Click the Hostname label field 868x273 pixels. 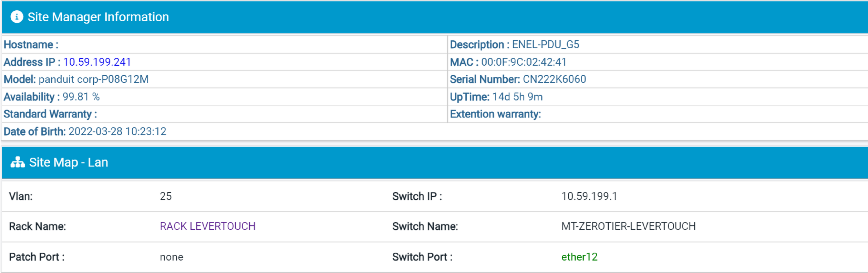pyautogui.click(x=31, y=44)
